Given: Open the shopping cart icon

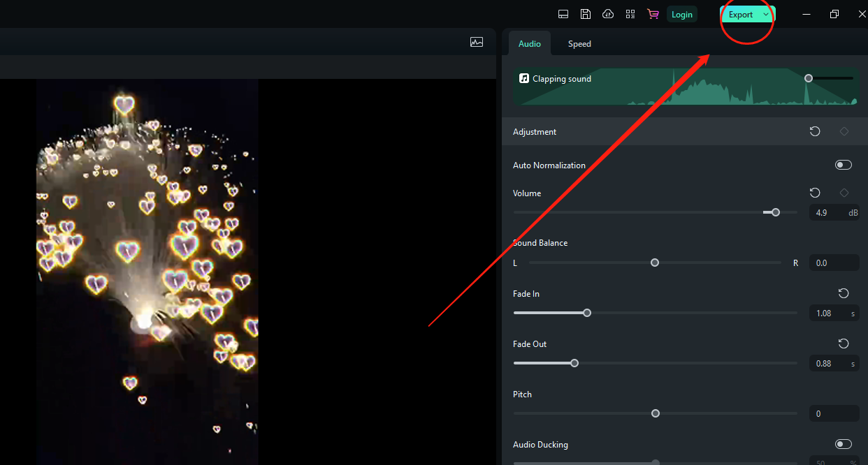Looking at the screenshot, I should point(653,14).
